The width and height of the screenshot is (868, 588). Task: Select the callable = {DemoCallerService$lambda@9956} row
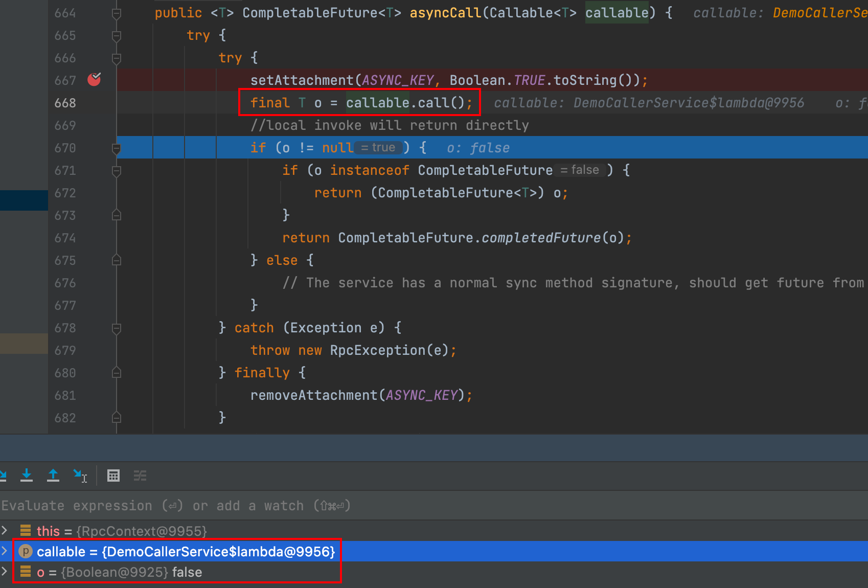point(434,551)
